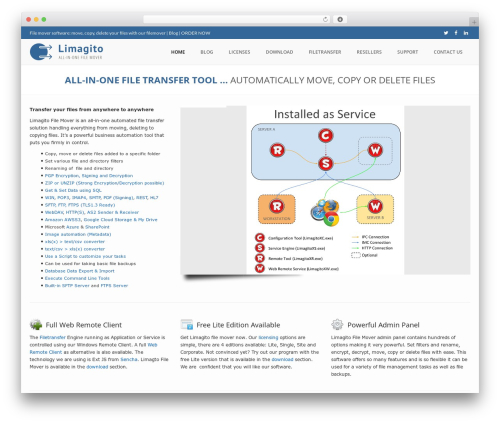Open the Facebook social icon
500x423 pixels.
pos(456,33)
